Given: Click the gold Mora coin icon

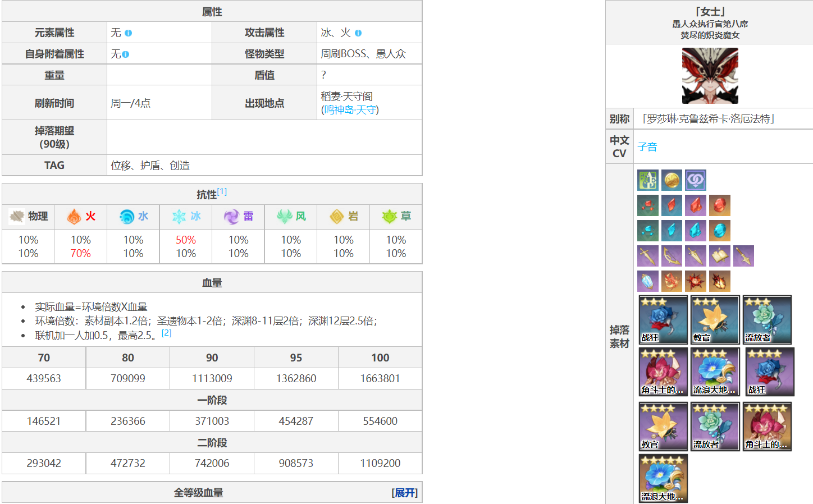Looking at the screenshot, I should [672, 180].
